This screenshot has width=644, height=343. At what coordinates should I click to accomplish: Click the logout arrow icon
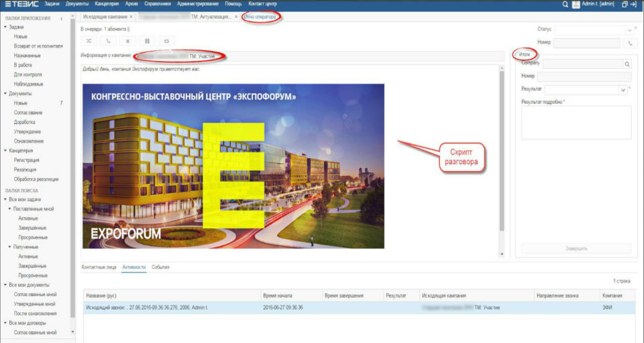pos(633,4)
